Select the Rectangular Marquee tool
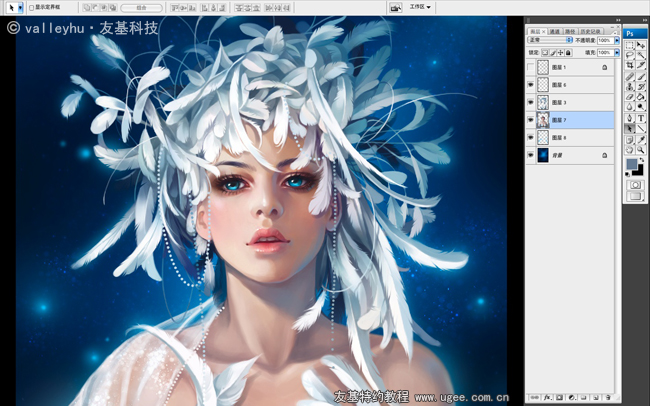650x406 pixels. (x=630, y=45)
